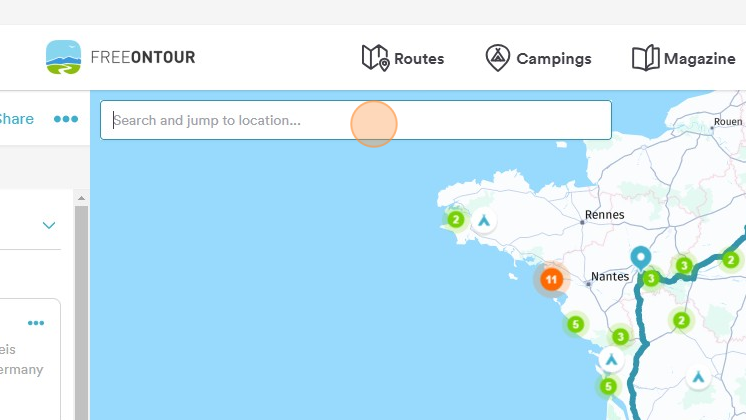
Task: Click the green 3 cluster left of waypoint pin
Action: pyautogui.click(x=651, y=278)
